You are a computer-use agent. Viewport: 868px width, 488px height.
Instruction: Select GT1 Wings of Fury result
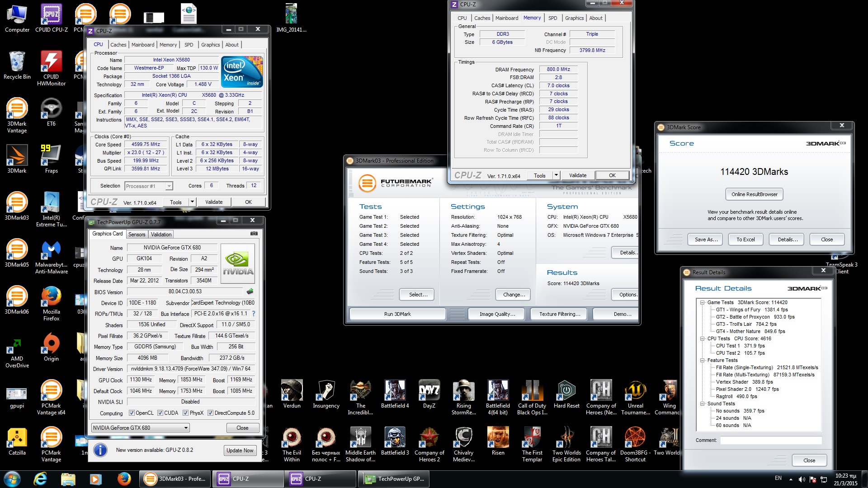pyautogui.click(x=752, y=310)
